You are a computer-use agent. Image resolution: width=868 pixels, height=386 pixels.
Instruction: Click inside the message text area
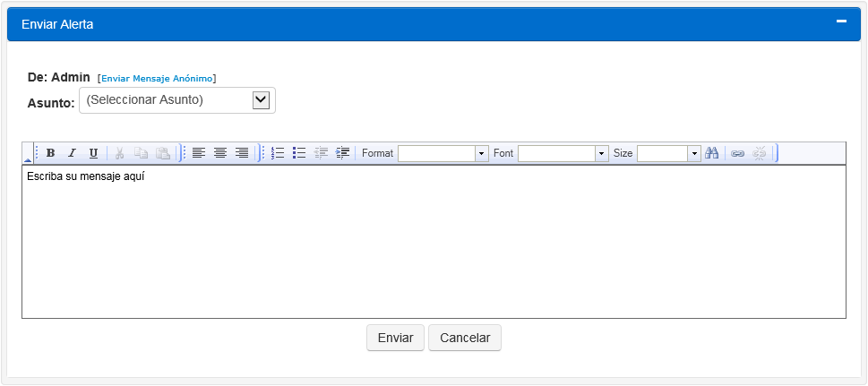click(434, 242)
